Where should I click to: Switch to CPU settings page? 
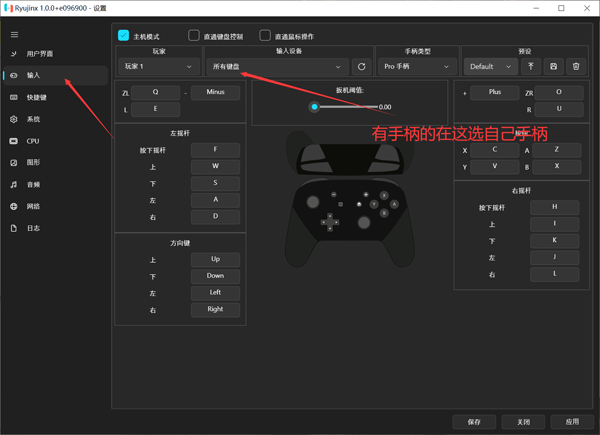pos(55,141)
